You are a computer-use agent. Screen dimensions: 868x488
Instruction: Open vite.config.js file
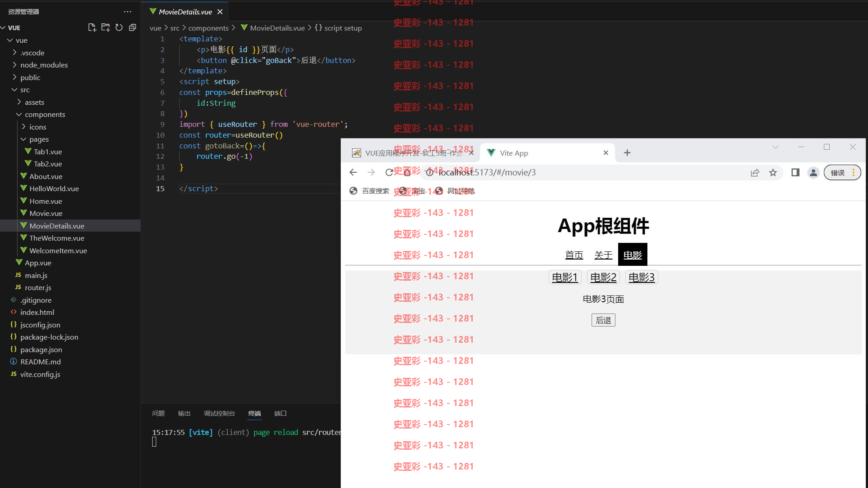coord(70,374)
